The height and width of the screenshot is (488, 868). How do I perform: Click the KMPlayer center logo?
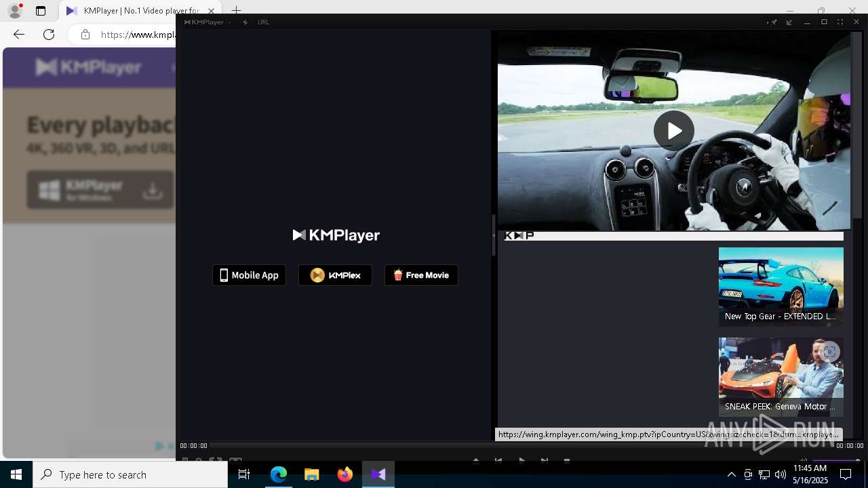336,235
